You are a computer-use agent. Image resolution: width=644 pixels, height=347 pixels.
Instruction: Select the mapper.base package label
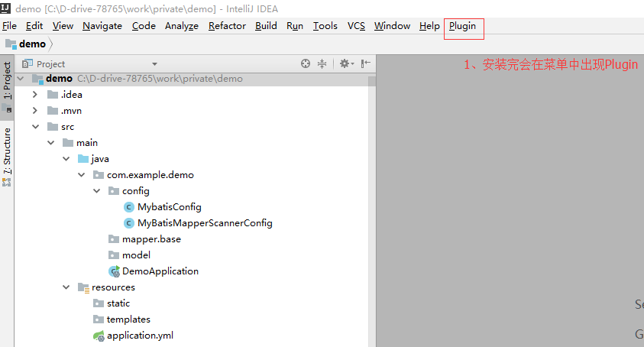coord(151,239)
